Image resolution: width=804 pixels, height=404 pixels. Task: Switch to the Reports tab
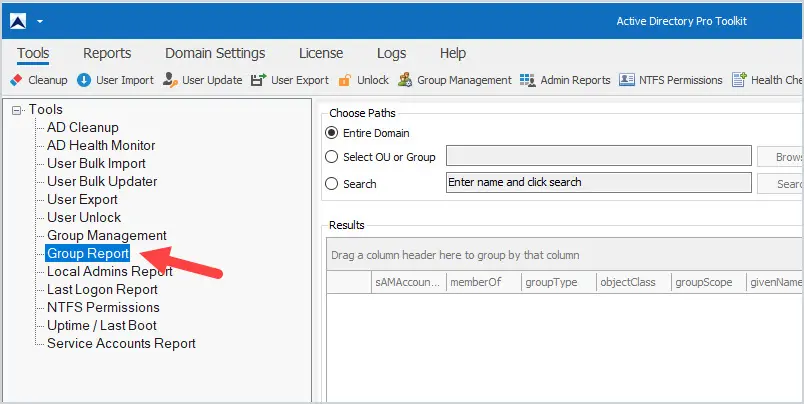107,53
